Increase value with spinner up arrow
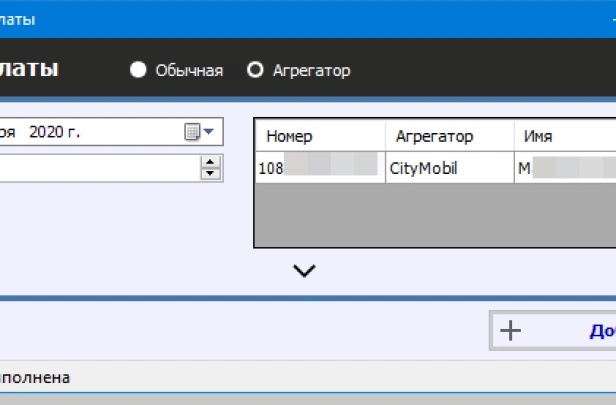The image size is (616, 405). pyautogui.click(x=210, y=162)
